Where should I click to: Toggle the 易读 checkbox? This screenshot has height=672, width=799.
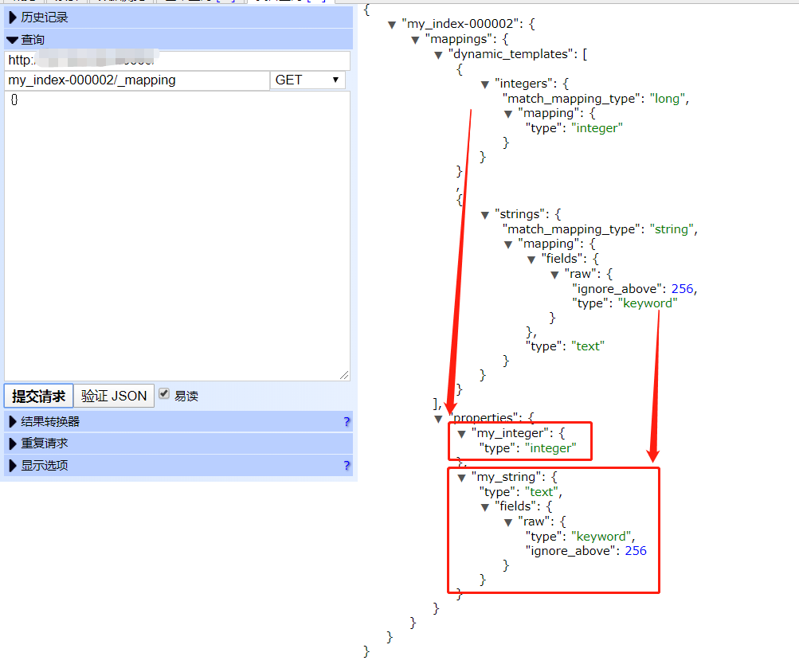point(164,394)
